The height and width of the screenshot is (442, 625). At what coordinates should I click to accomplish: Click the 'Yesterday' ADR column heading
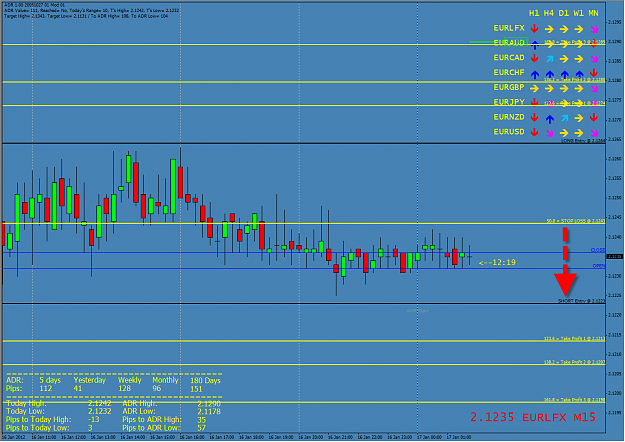90,380
